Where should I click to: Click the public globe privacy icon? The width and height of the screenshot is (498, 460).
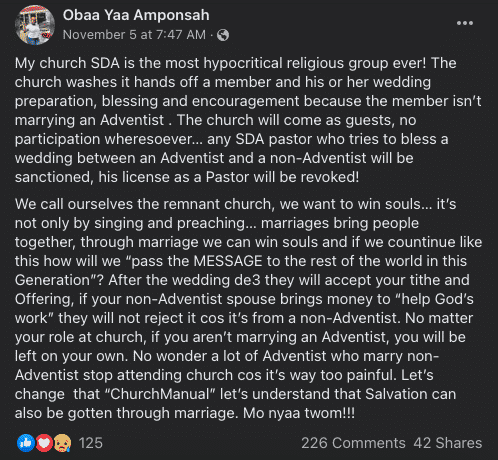point(223,35)
